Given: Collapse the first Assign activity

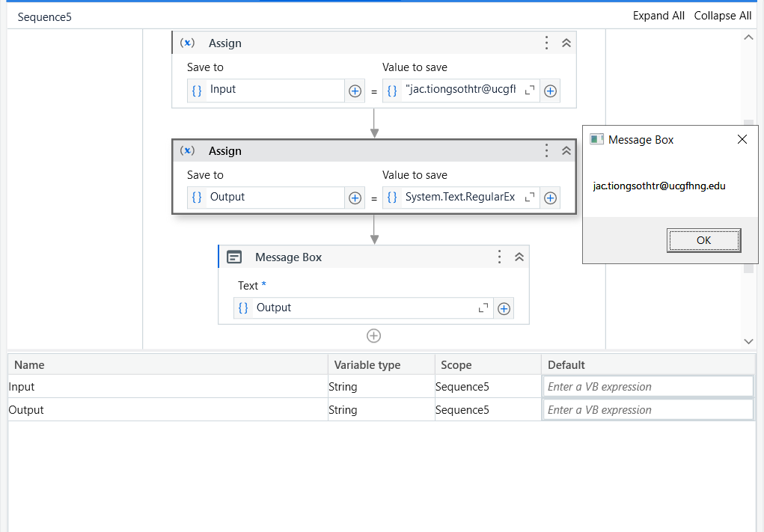Looking at the screenshot, I should (566, 43).
